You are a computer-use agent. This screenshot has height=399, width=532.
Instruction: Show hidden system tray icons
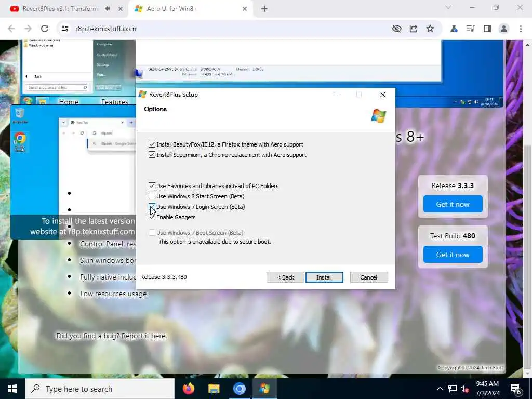tap(440, 389)
